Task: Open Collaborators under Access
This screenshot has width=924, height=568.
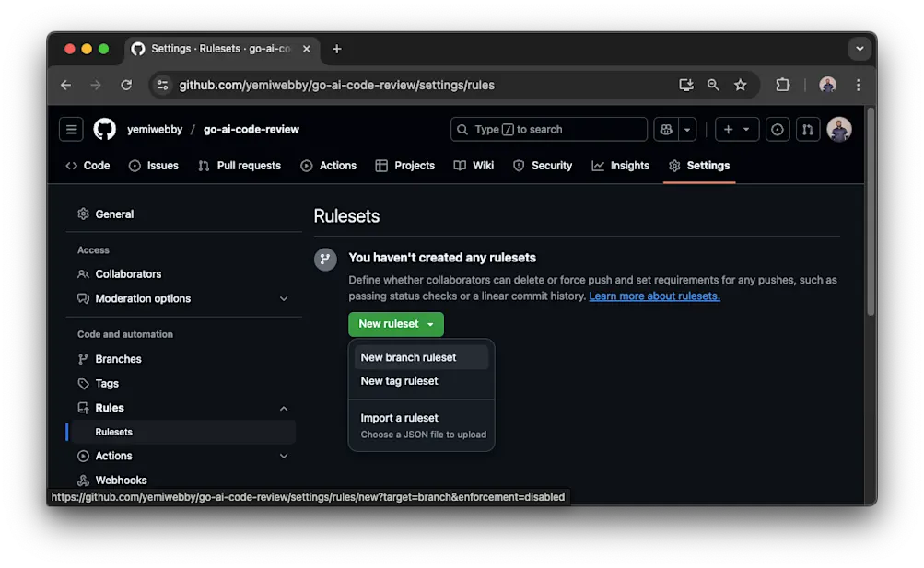Action: coord(128,273)
